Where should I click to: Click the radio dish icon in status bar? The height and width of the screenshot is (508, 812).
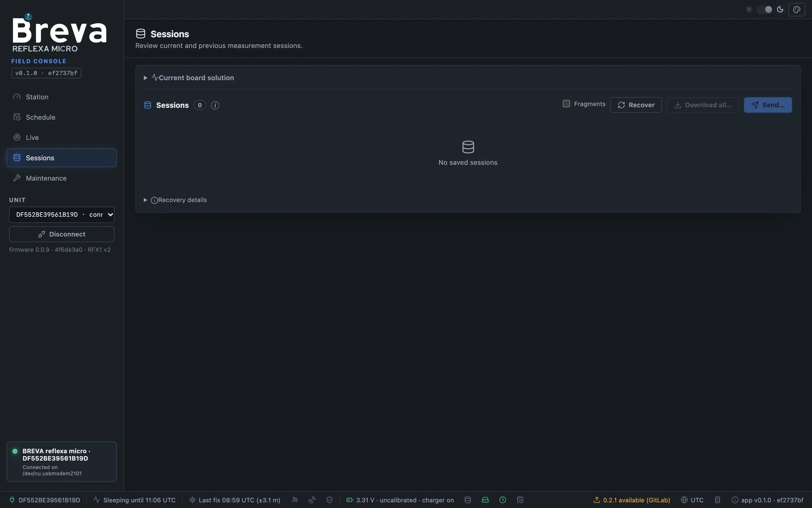312,500
